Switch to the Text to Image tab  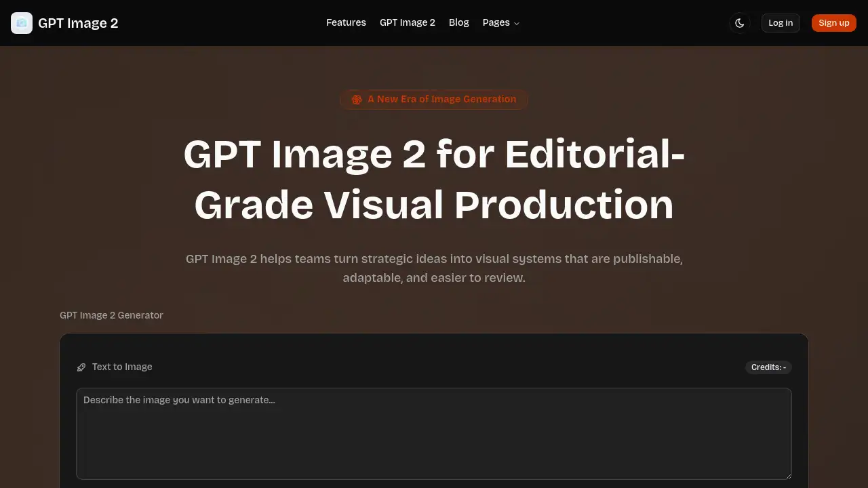coord(122,367)
